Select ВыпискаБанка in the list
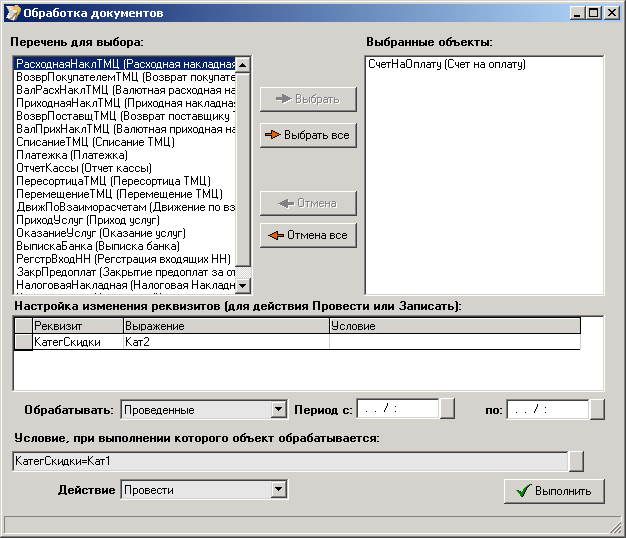 tap(125, 246)
